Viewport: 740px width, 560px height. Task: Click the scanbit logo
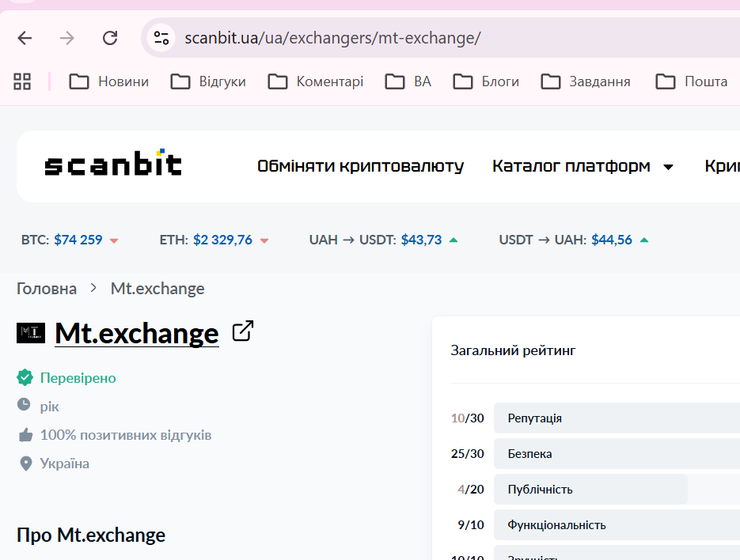point(113,165)
